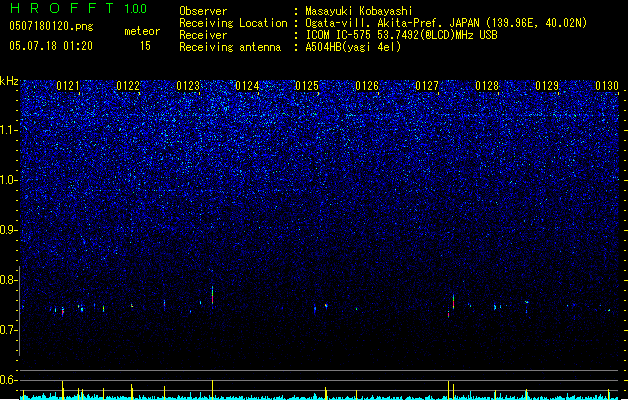Click the strong meteor echo just after 0123
Viewport: 629px width, 400px height.
tap(212, 295)
